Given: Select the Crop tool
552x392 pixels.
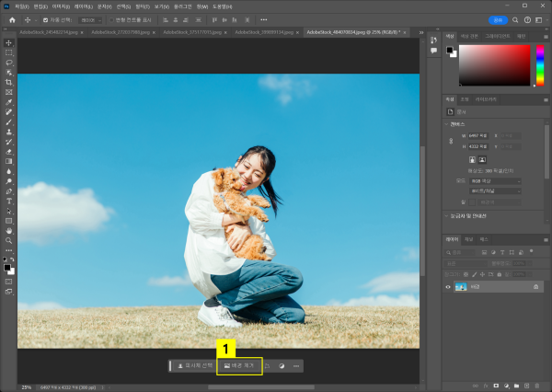Looking at the screenshot, I should pyautogui.click(x=9, y=83).
